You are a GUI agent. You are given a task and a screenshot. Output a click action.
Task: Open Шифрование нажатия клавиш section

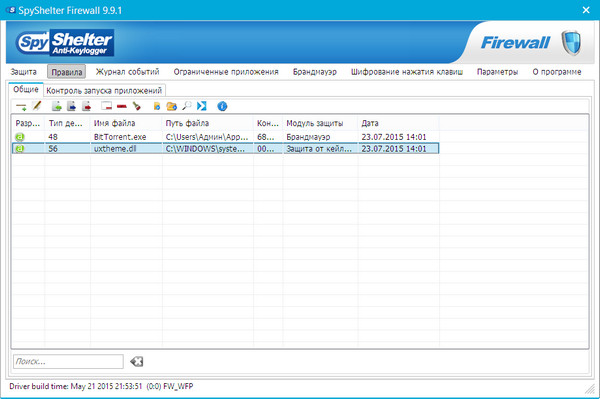coord(407,72)
